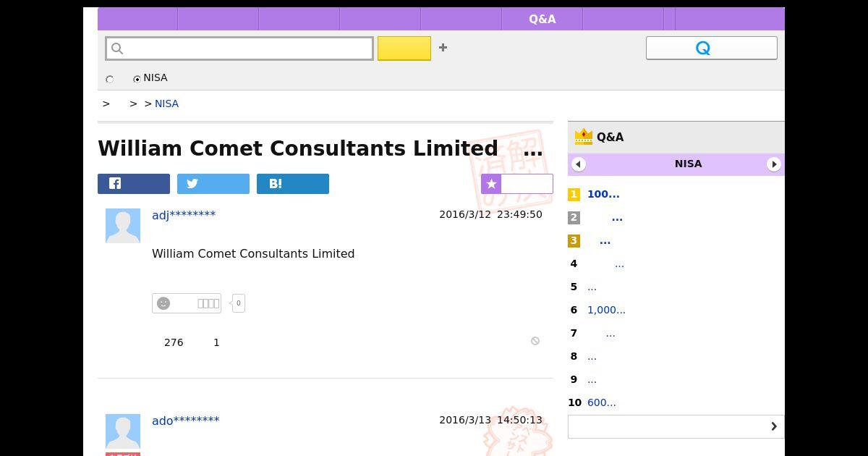The width and height of the screenshot is (868, 456).
Task: Open ranking item 1 link '100...'
Action: 603,194
